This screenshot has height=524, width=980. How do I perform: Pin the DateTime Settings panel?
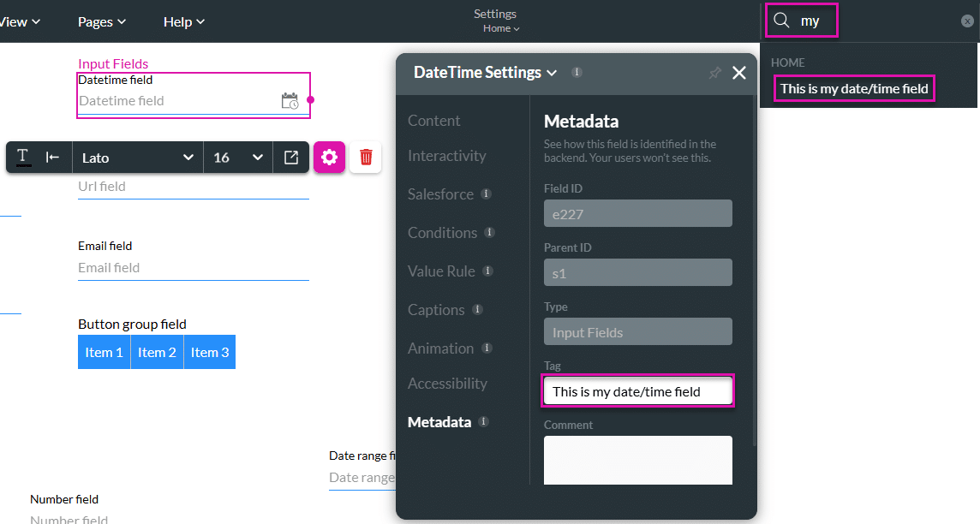coord(715,74)
